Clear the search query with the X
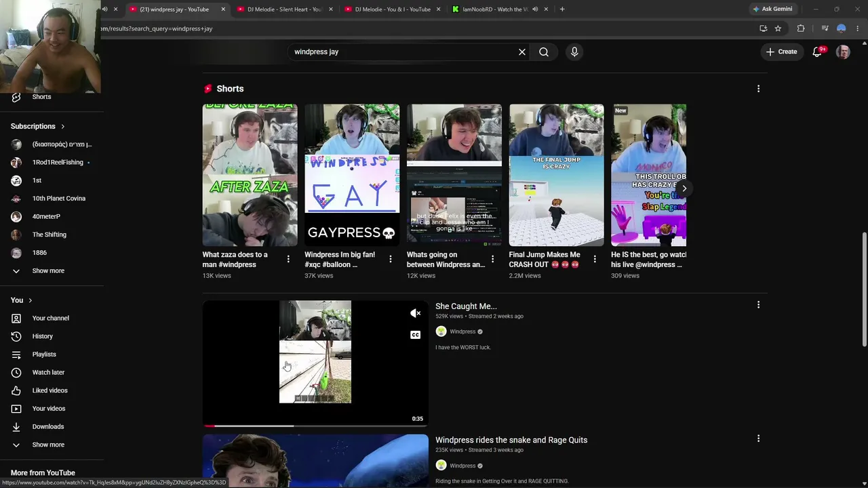868x488 pixels. [x=522, y=52]
